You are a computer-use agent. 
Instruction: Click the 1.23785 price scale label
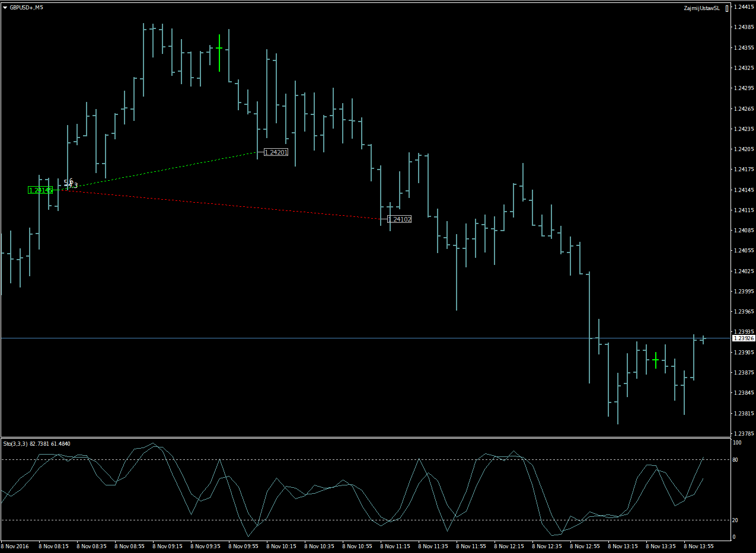(x=744, y=433)
